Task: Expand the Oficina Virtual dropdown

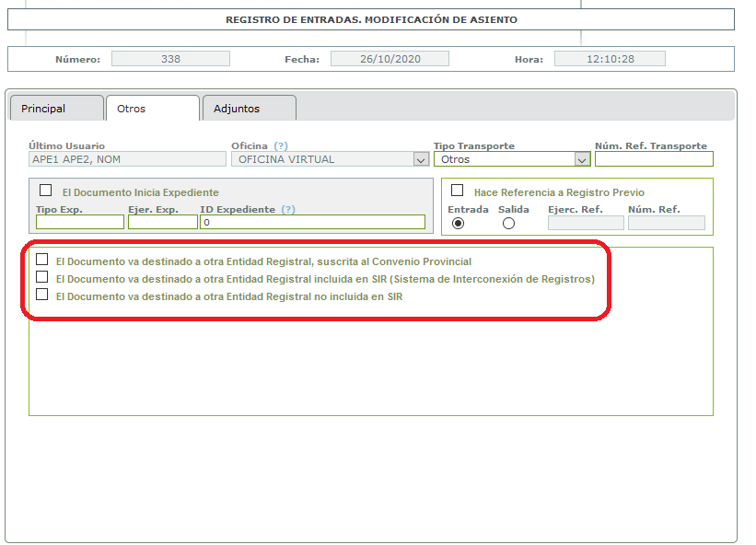Action: [x=421, y=159]
